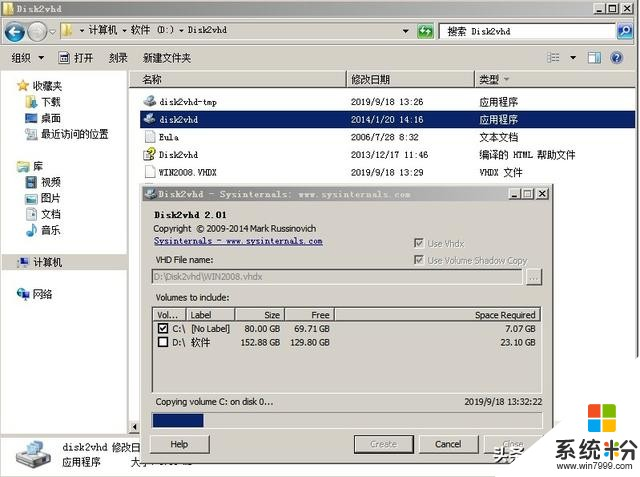
Task: Toggle the preview pane icon
Action: (594, 58)
